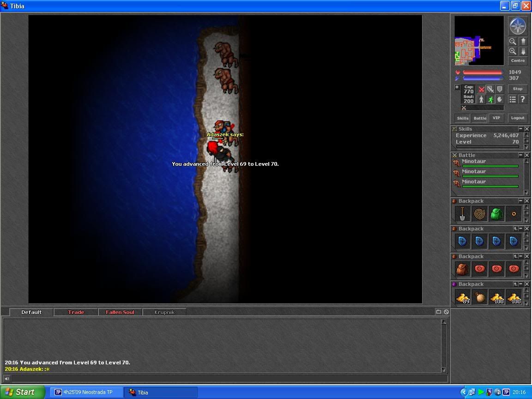
Task: Collapse the Battle panel
Action: click(x=520, y=155)
